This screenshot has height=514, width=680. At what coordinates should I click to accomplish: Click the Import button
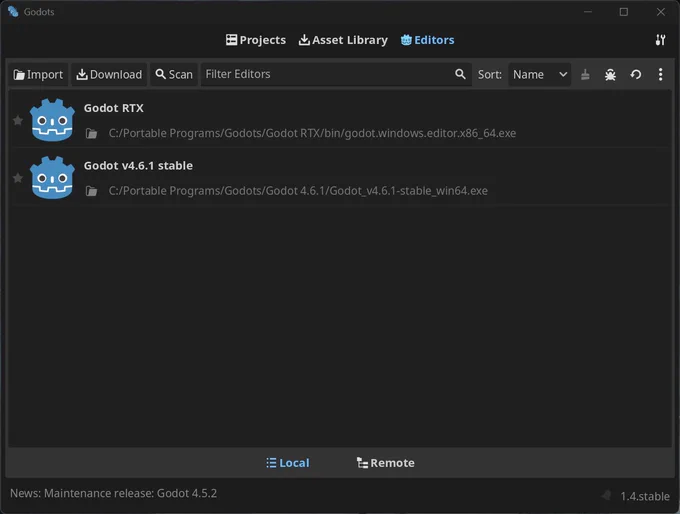[x=38, y=75]
